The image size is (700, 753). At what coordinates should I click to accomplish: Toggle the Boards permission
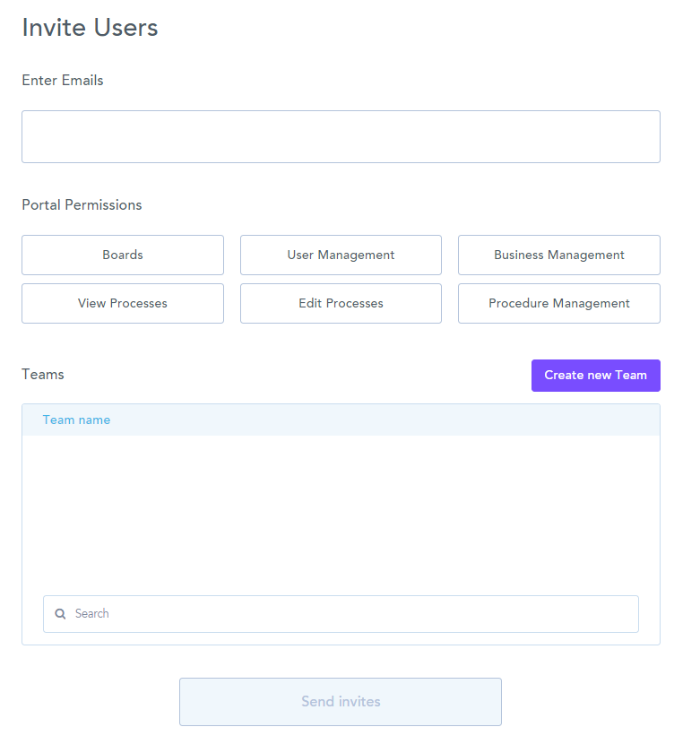123,255
